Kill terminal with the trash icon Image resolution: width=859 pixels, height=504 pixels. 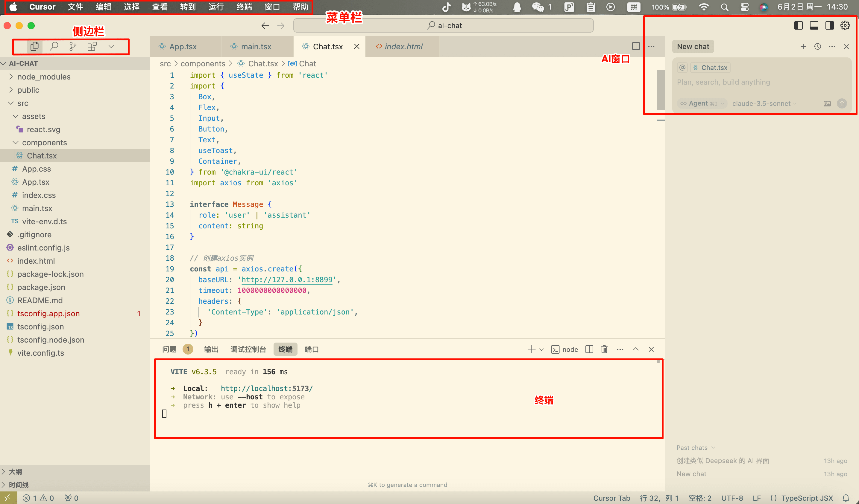click(x=604, y=349)
